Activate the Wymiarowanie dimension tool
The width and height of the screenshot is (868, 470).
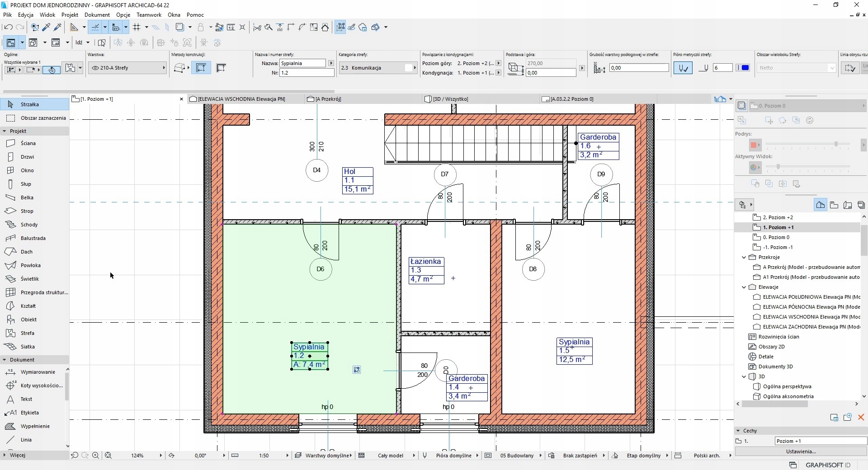(x=38, y=372)
